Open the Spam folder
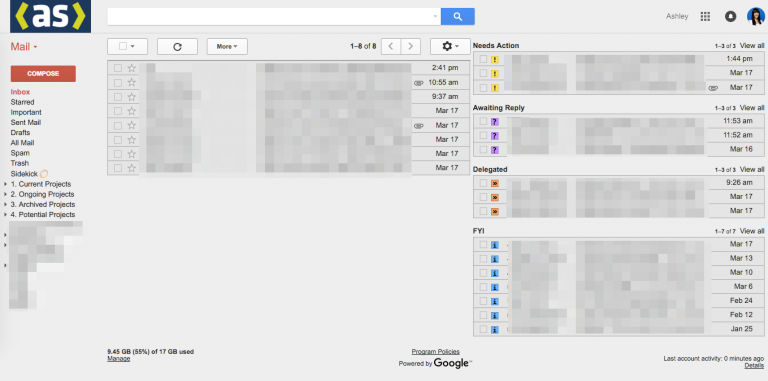768x381 pixels. 20,153
